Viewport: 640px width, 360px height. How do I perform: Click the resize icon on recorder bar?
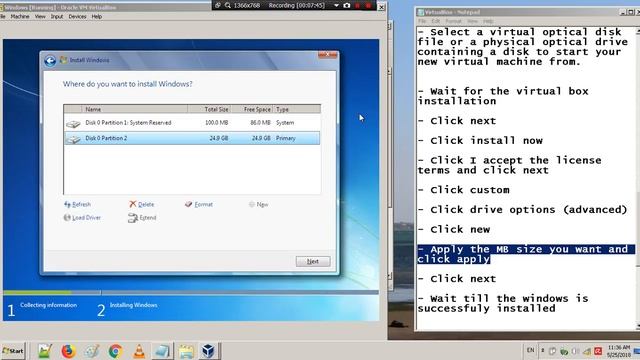pyautogui.click(x=218, y=5)
